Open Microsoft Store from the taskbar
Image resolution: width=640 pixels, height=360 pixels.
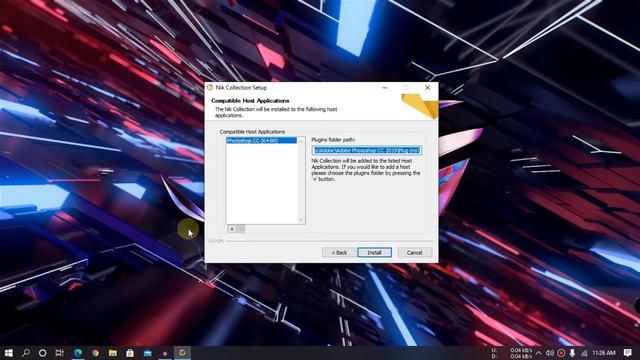click(130, 353)
